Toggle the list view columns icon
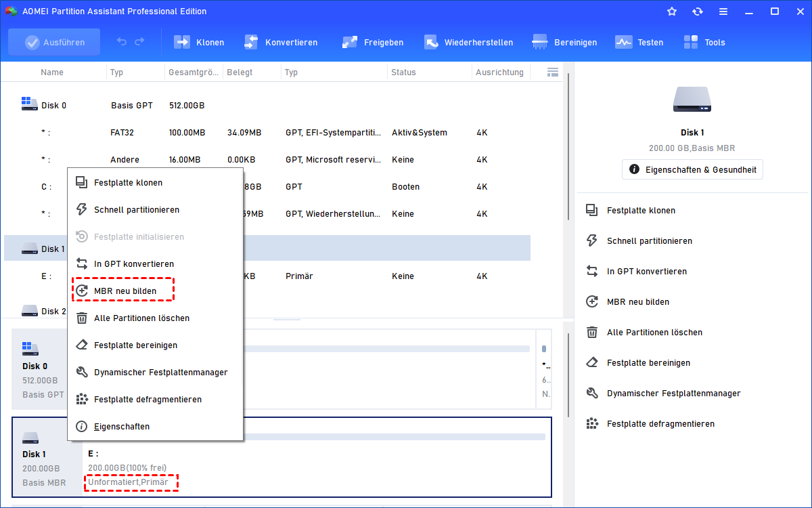 click(552, 72)
